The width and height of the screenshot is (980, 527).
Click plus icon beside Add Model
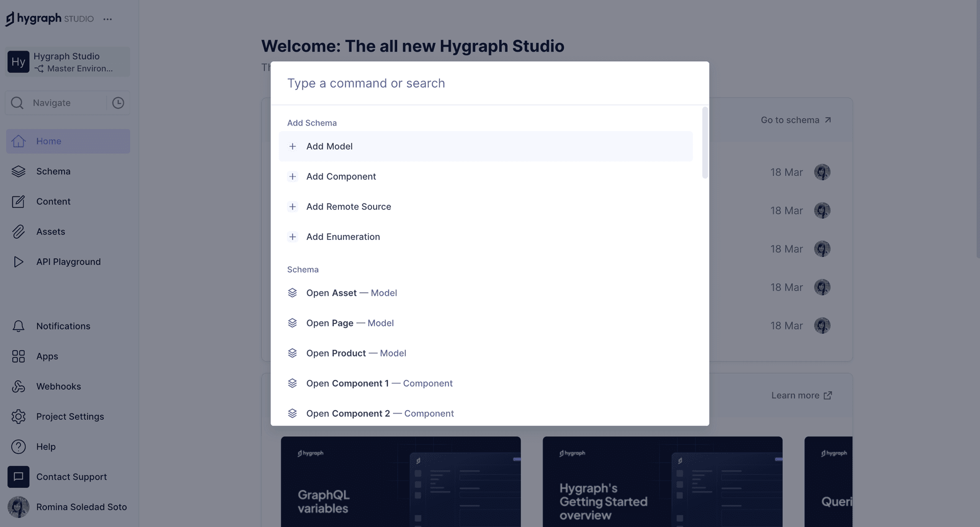[x=292, y=146]
